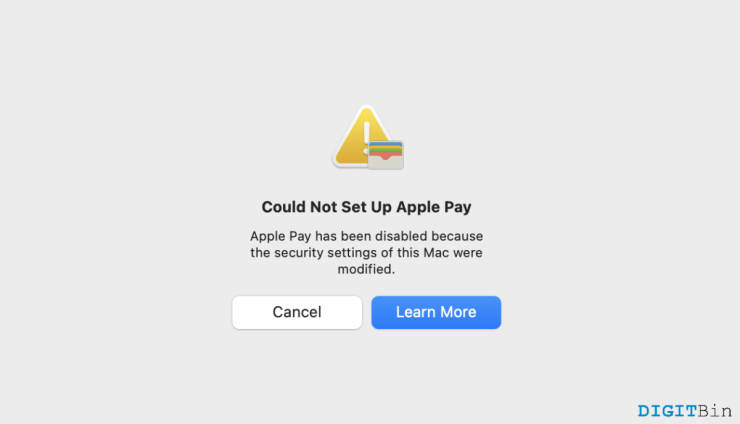Click the word Mac in the message
740x424 pixels.
(x=436, y=253)
